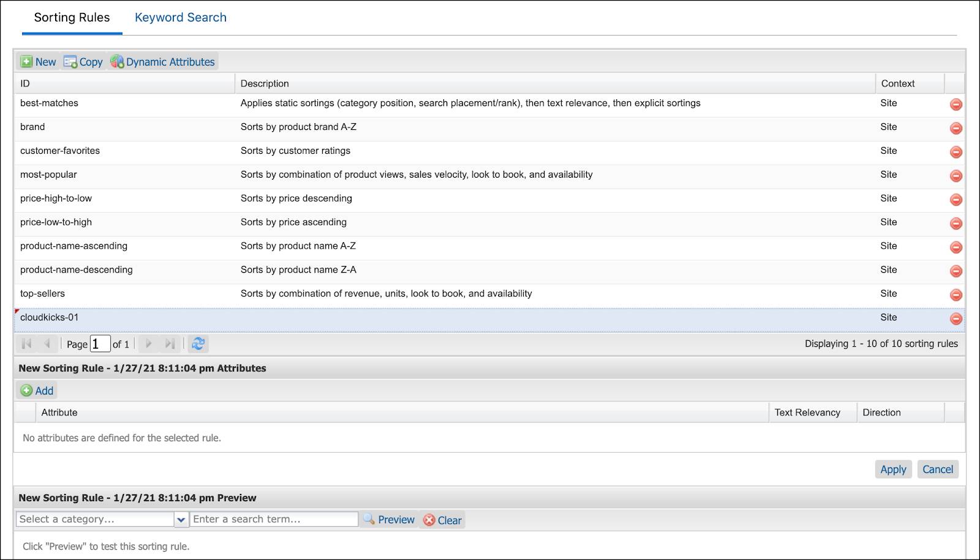Remove the customer-favorites rule
This screenshot has height=560, width=980.
pyautogui.click(x=956, y=152)
